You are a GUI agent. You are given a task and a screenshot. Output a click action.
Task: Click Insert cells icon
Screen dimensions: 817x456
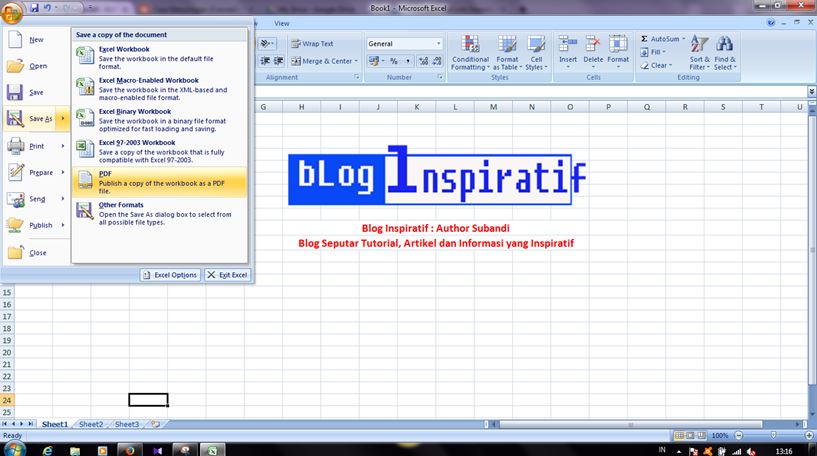(x=568, y=45)
